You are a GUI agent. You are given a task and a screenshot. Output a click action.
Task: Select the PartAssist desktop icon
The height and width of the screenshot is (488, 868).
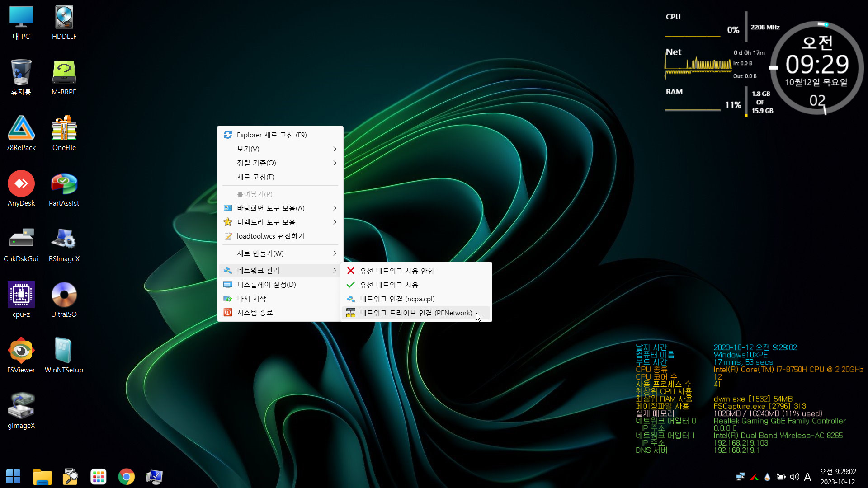click(x=64, y=189)
